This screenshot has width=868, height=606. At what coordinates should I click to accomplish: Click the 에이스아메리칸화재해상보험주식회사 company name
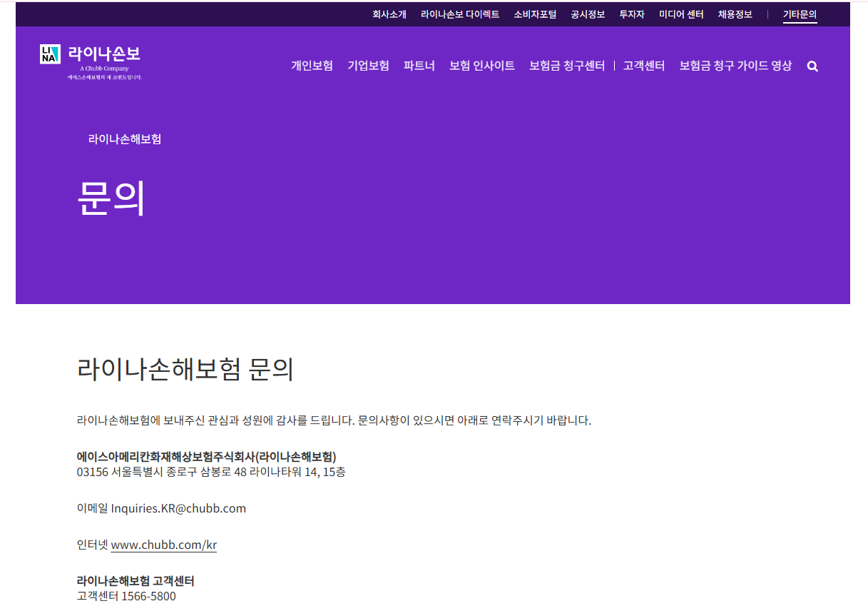207,456
